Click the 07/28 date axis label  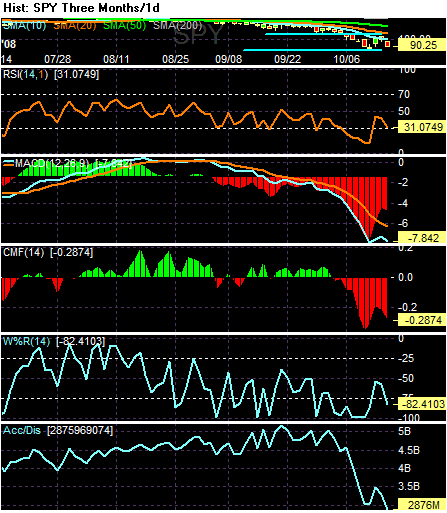[58, 59]
